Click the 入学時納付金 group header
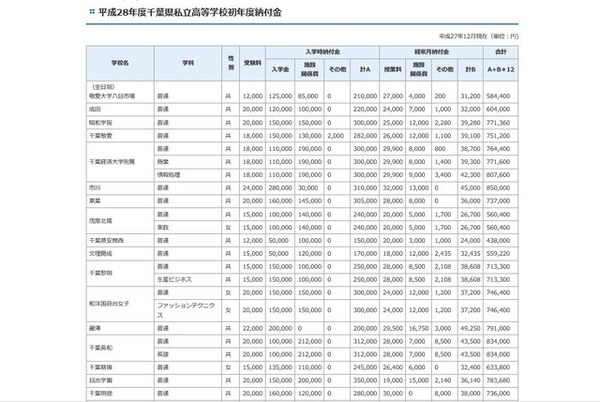The width and height of the screenshot is (600, 402). point(322,52)
